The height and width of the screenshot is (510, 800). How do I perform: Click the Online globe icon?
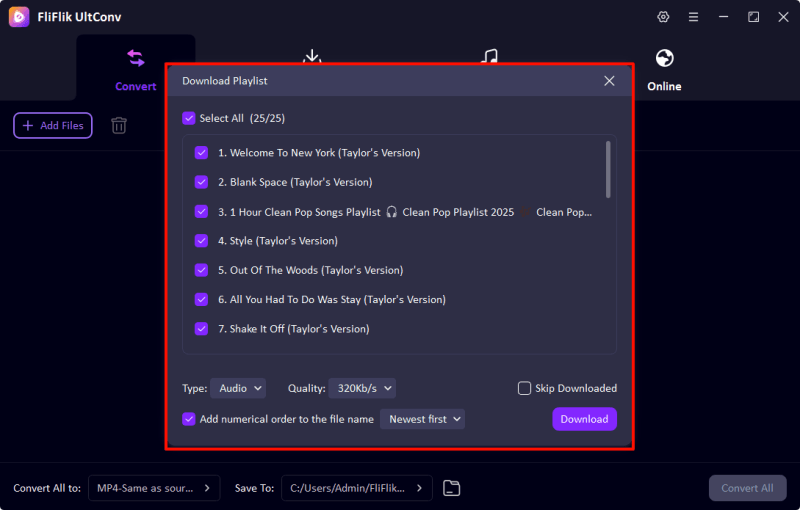click(664, 58)
